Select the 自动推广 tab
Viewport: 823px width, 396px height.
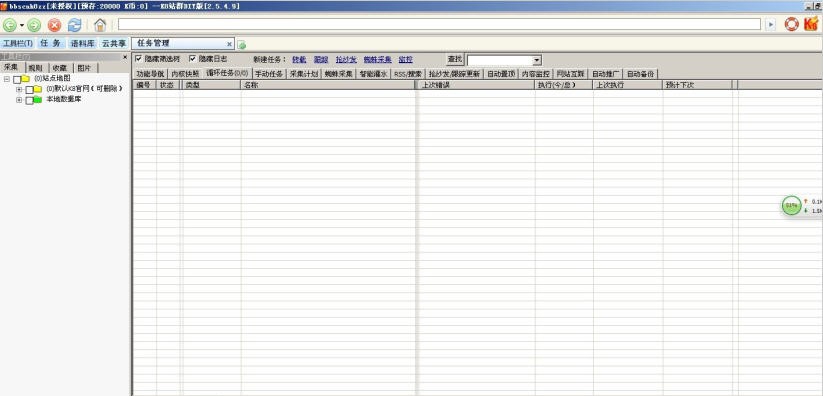[605, 74]
